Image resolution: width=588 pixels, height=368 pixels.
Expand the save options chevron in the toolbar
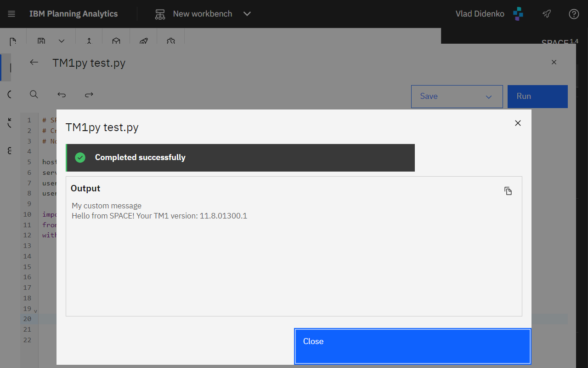[62, 41]
